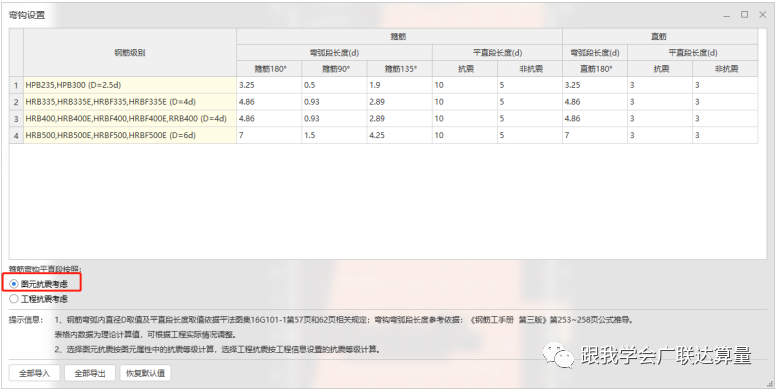Edit 直筋180° value 7 in HRB500 row

click(595, 135)
